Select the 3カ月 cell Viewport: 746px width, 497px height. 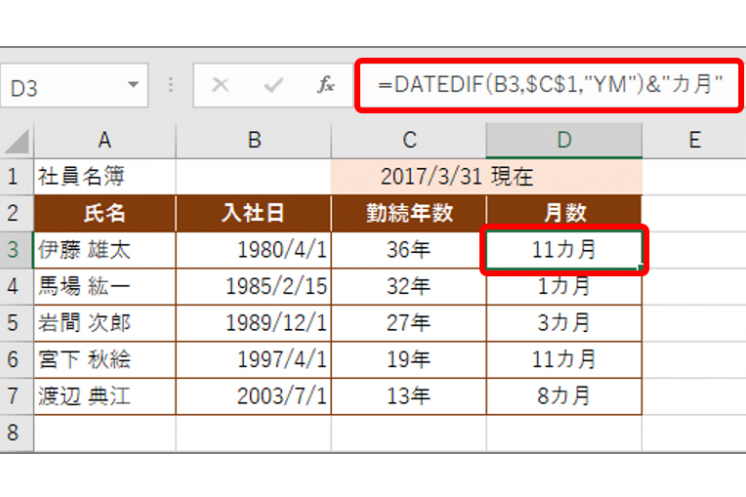click(x=564, y=323)
